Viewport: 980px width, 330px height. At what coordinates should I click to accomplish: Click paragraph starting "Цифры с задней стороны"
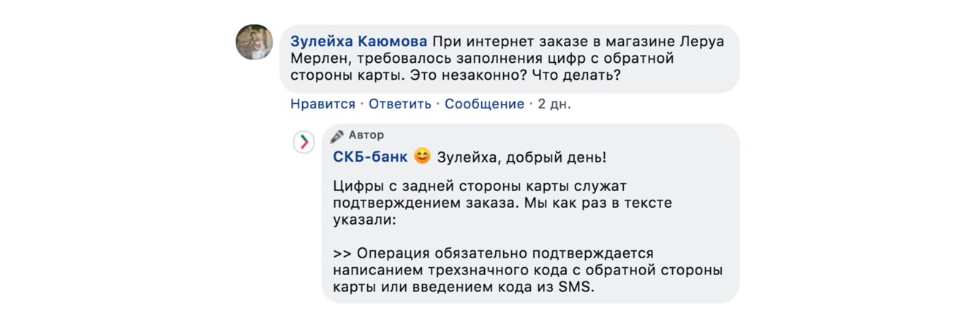point(479,186)
